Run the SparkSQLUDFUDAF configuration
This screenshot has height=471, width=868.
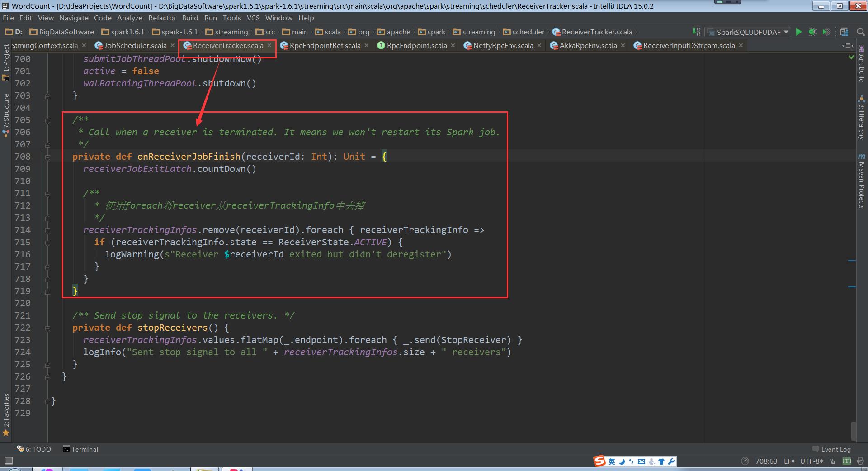pyautogui.click(x=799, y=32)
